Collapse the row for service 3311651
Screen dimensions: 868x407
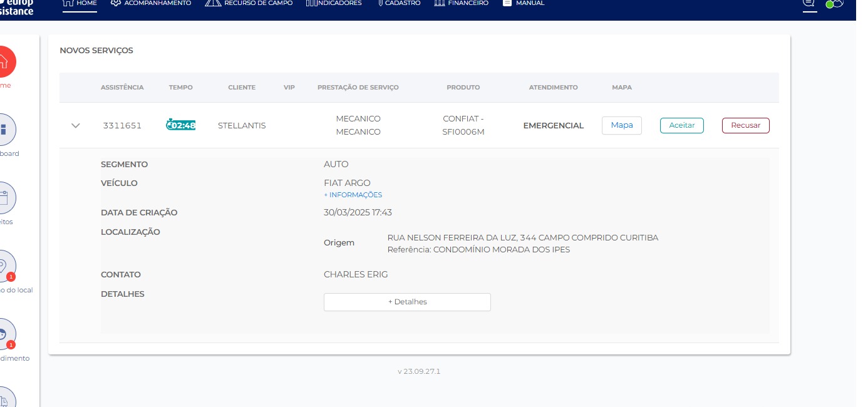coord(76,125)
